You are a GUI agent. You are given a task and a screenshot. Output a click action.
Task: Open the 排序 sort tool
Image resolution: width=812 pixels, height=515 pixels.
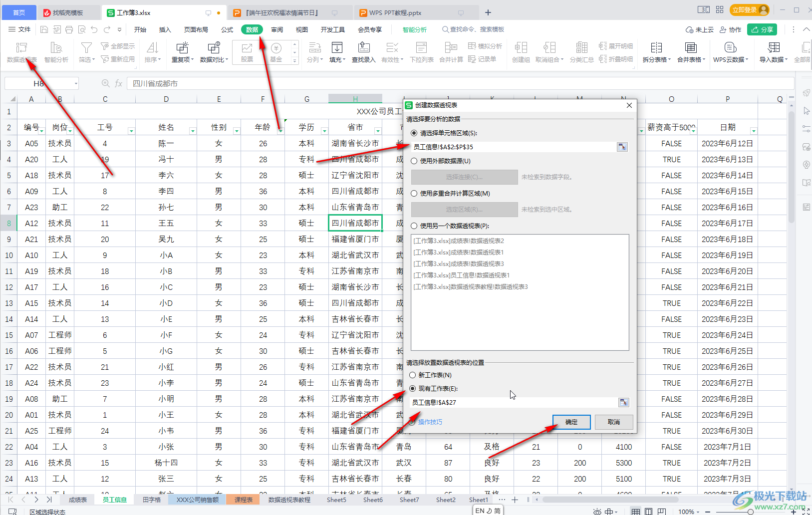153,52
